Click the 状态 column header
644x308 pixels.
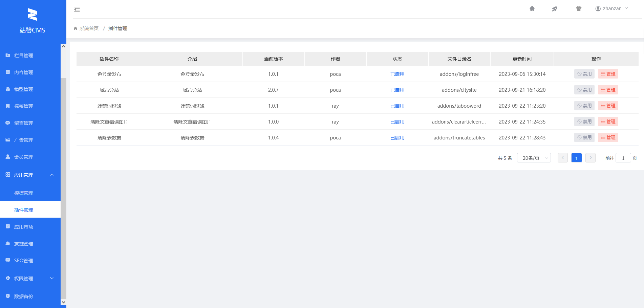pos(398,59)
